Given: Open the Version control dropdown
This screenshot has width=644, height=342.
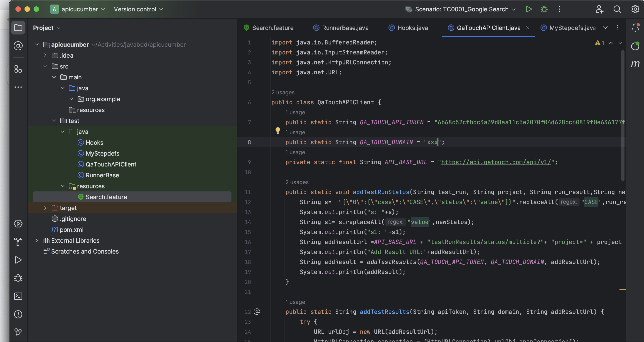Looking at the screenshot, I should coord(138,9).
